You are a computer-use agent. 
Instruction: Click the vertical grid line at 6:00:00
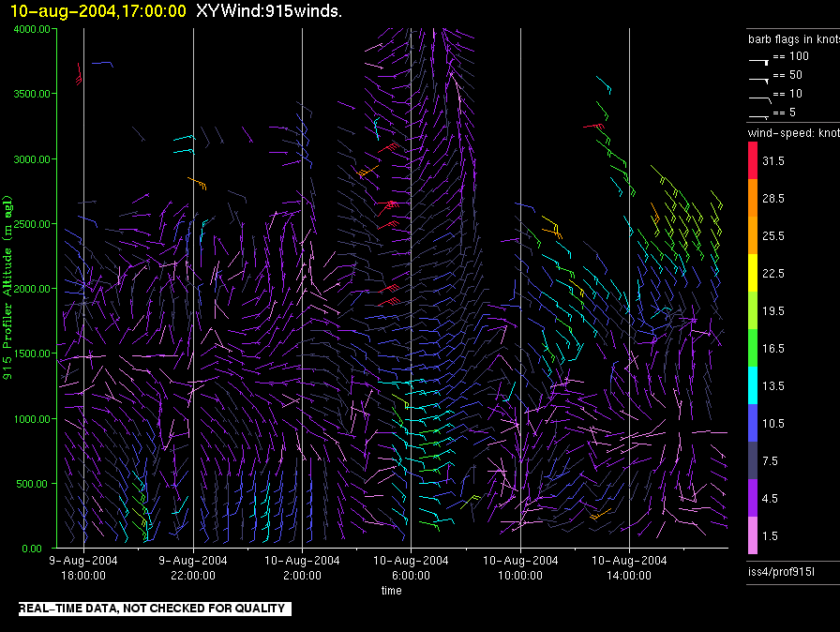[411, 288]
